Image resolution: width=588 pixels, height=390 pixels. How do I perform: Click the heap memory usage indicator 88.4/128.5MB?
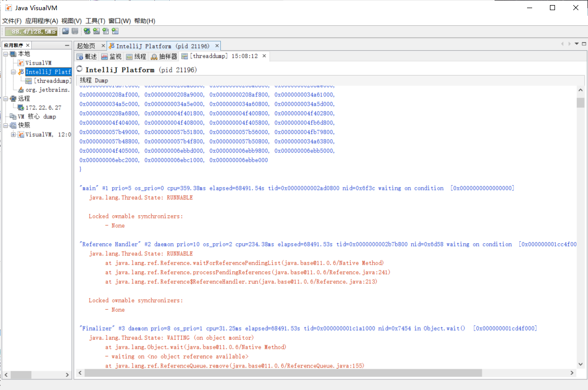tap(31, 31)
